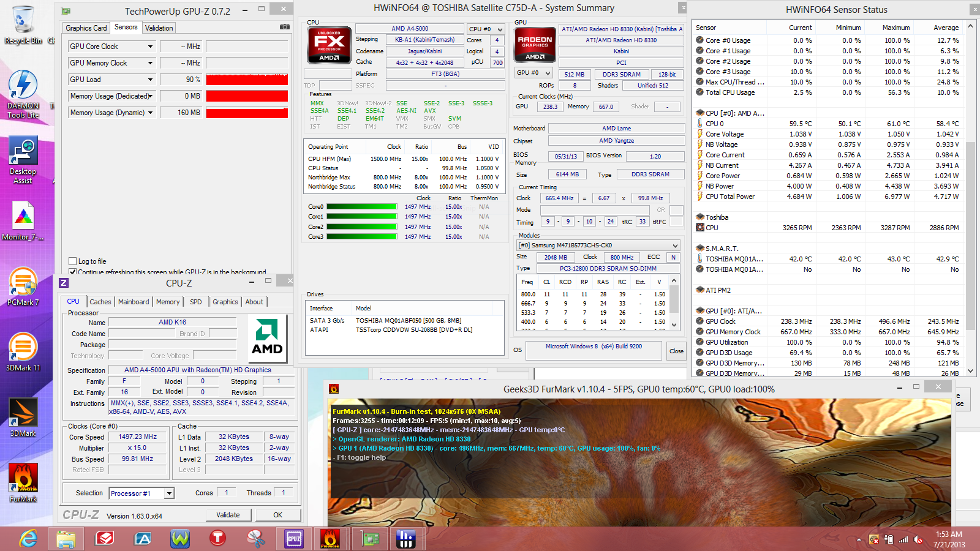The width and height of the screenshot is (980, 551).
Task: Click Core Speed value field in CPU-Z
Action: (138, 437)
